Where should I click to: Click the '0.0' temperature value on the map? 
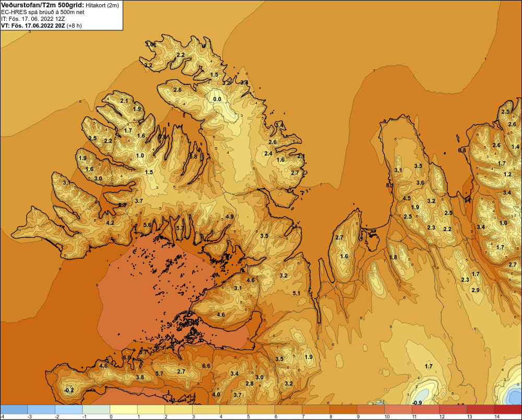(x=217, y=99)
